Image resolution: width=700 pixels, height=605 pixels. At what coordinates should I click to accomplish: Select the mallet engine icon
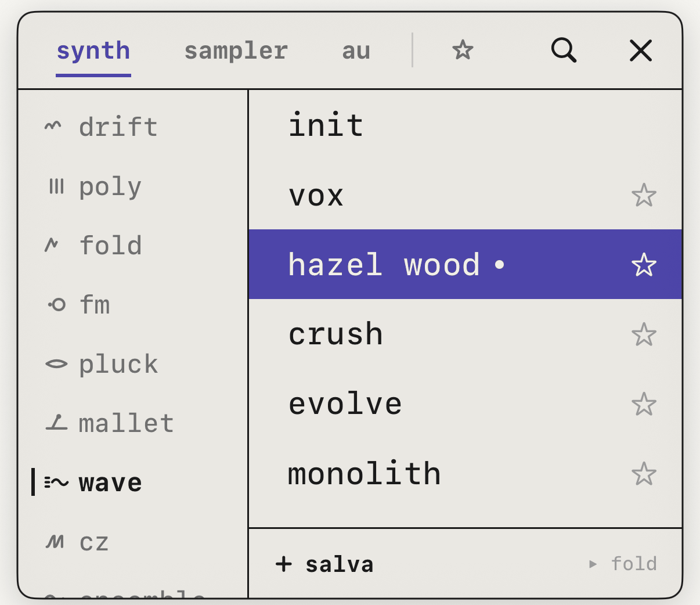point(56,423)
